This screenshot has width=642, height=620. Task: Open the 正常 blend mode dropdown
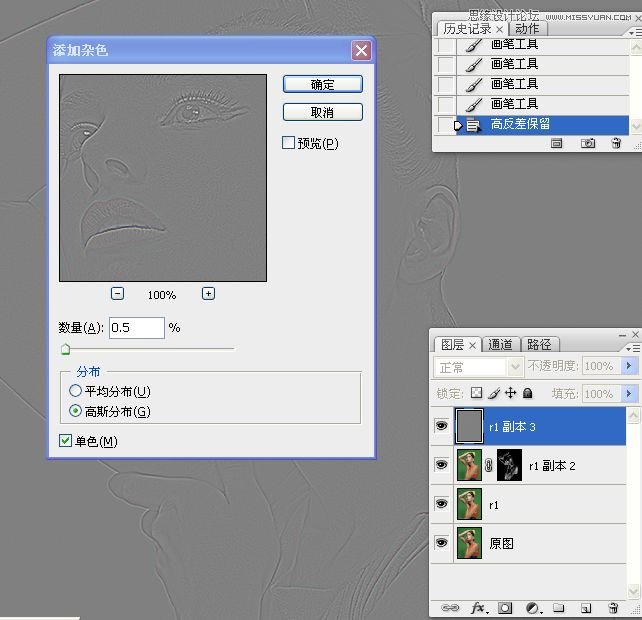[478, 367]
